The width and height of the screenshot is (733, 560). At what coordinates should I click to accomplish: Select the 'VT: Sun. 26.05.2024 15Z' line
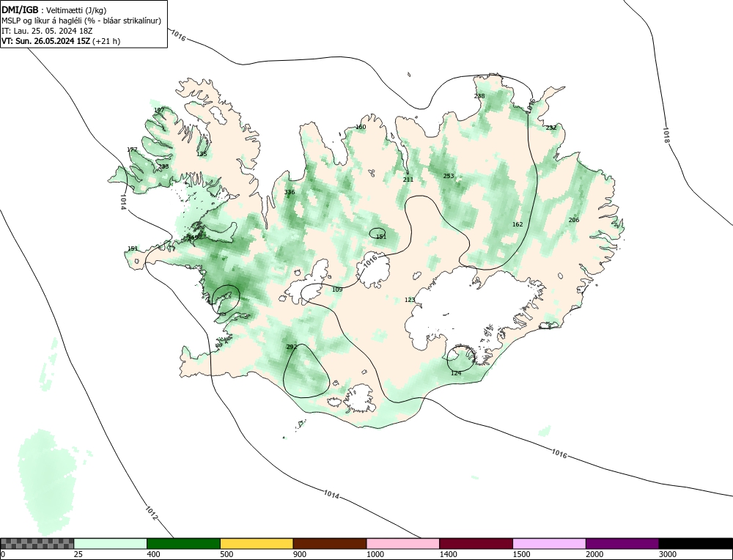coord(61,41)
